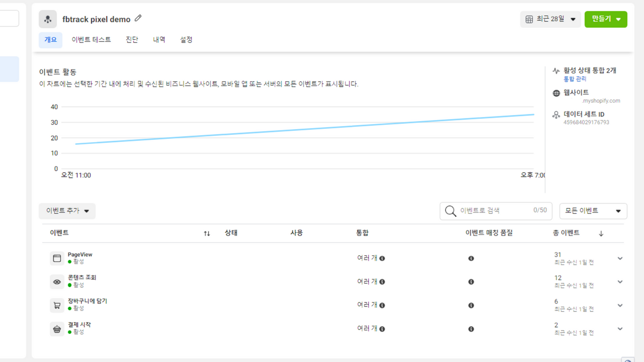Click the fbtrack pixel demo title
Image resolution: width=644 pixels, height=362 pixels.
coord(97,20)
